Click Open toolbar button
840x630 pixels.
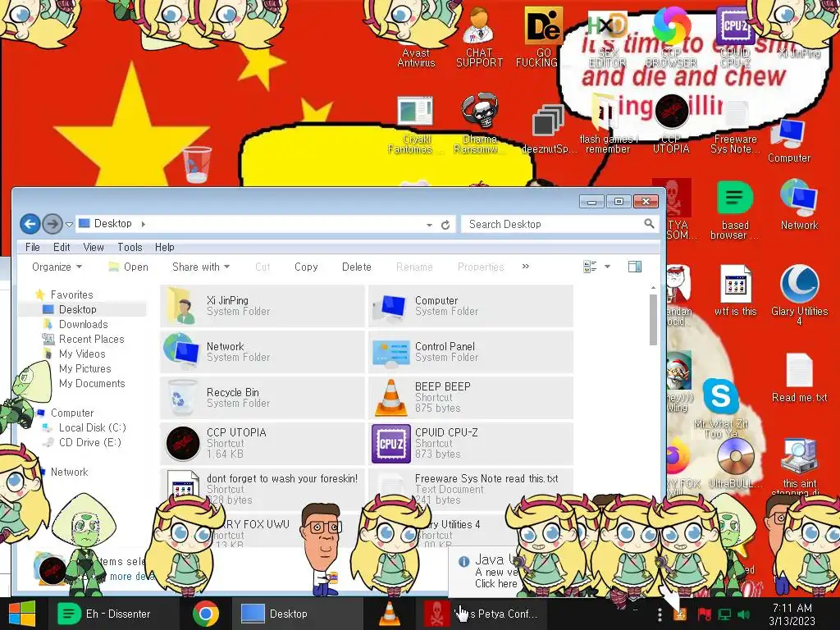coord(129,267)
